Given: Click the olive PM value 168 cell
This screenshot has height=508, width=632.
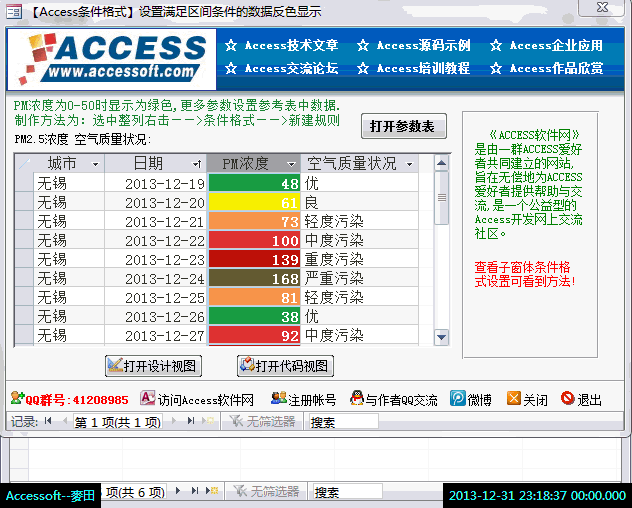Looking at the screenshot, I should [x=254, y=279].
